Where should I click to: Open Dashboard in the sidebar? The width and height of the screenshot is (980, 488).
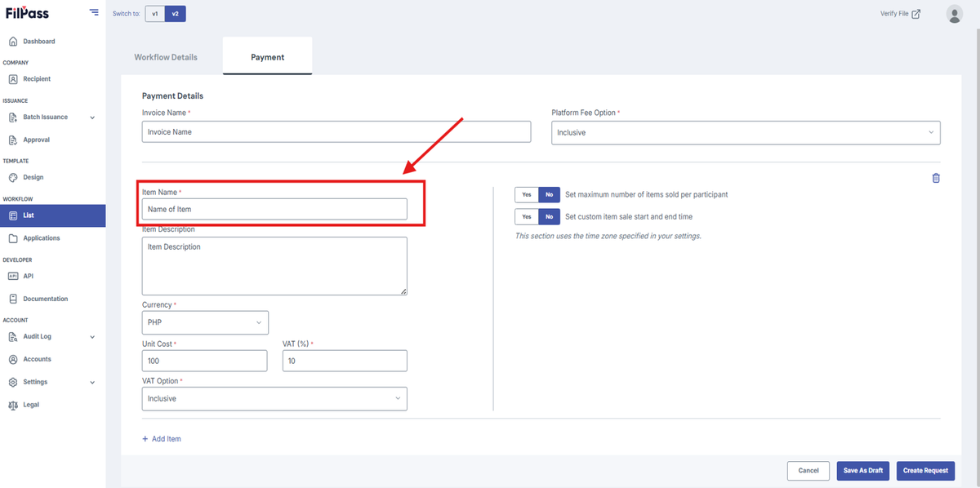click(x=39, y=42)
